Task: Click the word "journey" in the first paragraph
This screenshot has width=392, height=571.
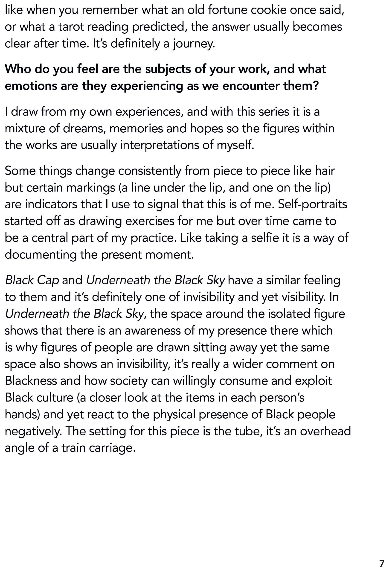Action: click(x=193, y=44)
